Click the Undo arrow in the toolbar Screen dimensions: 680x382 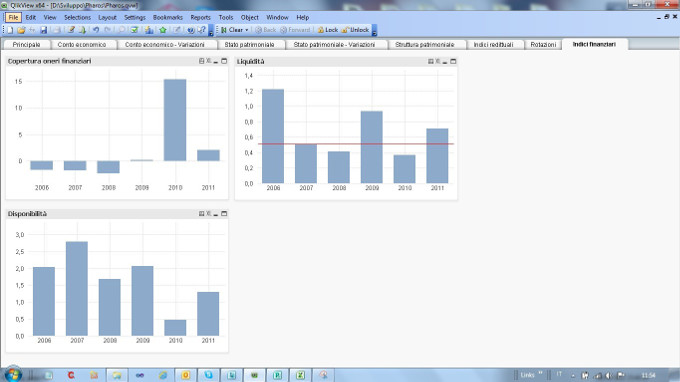[x=96, y=30]
